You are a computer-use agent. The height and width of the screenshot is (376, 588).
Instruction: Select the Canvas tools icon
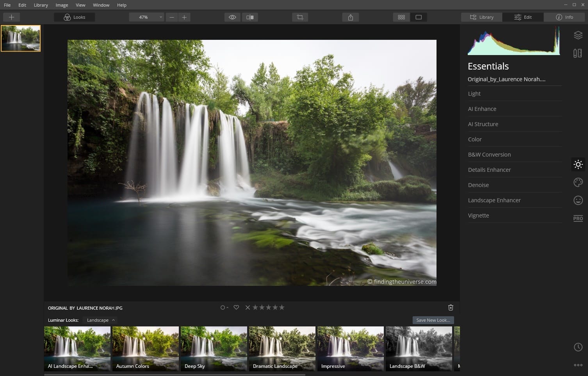pyautogui.click(x=578, y=53)
